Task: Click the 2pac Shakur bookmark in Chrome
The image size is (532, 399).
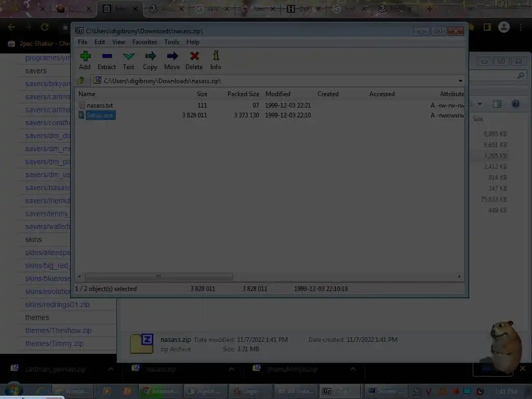Action: tap(38, 44)
